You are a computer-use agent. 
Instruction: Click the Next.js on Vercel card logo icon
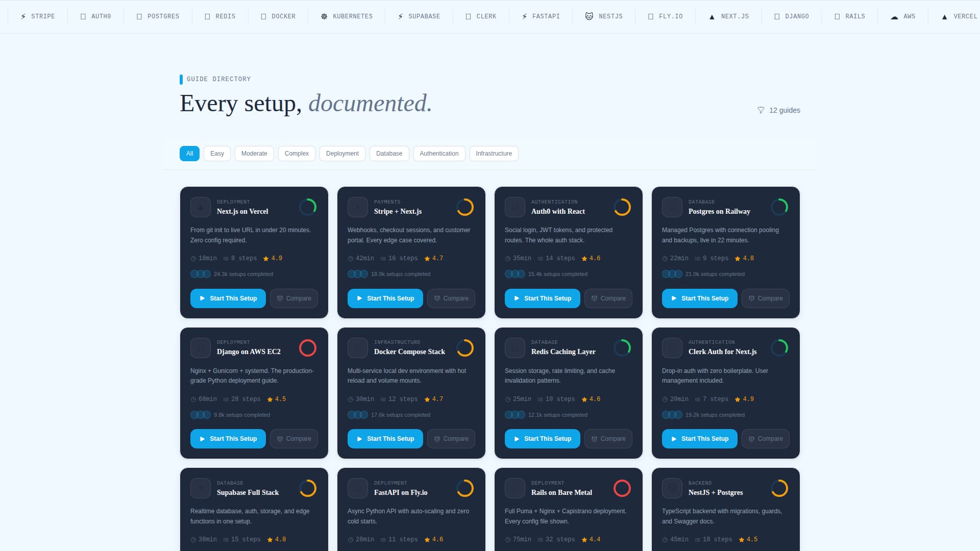pyautogui.click(x=201, y=207)
